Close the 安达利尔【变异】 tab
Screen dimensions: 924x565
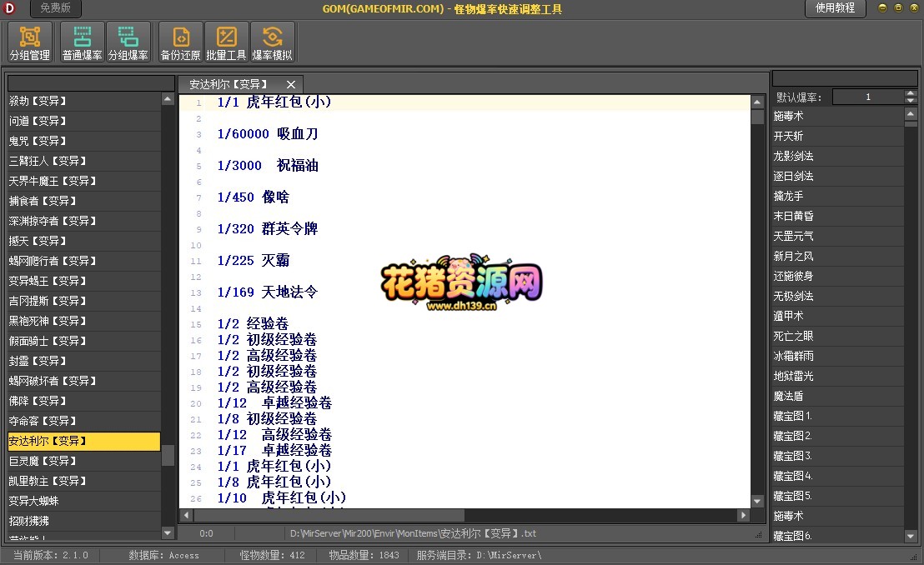click(290, 85)
